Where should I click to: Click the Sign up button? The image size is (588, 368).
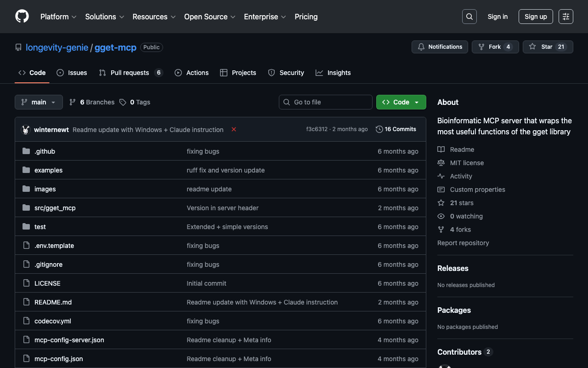[535, 17]
